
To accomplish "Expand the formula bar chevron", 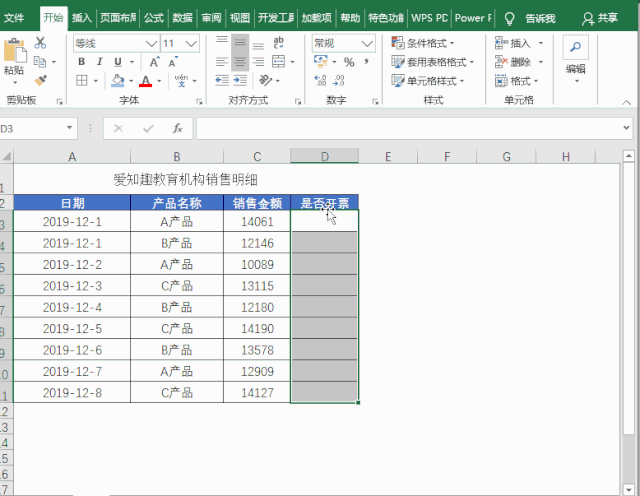I will click(x=627, y=128).
